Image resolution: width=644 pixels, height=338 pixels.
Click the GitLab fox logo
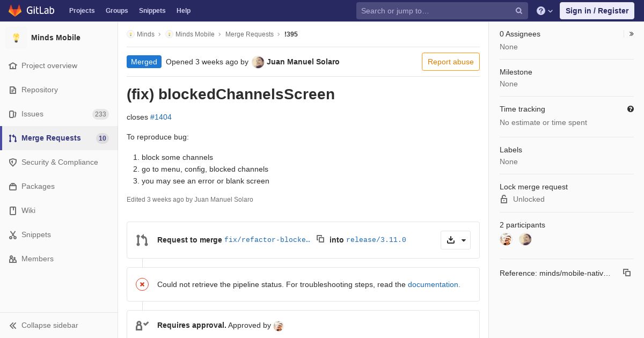[15, 11]
